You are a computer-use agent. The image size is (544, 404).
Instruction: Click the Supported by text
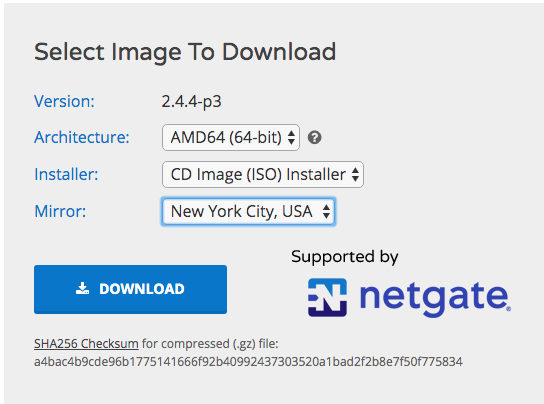click(x=345, y=257)
